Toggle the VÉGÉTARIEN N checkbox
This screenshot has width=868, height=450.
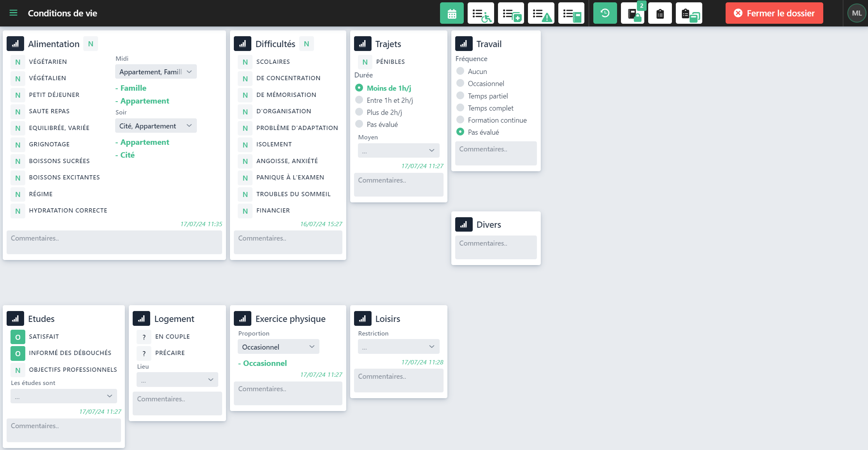point(18,62)
